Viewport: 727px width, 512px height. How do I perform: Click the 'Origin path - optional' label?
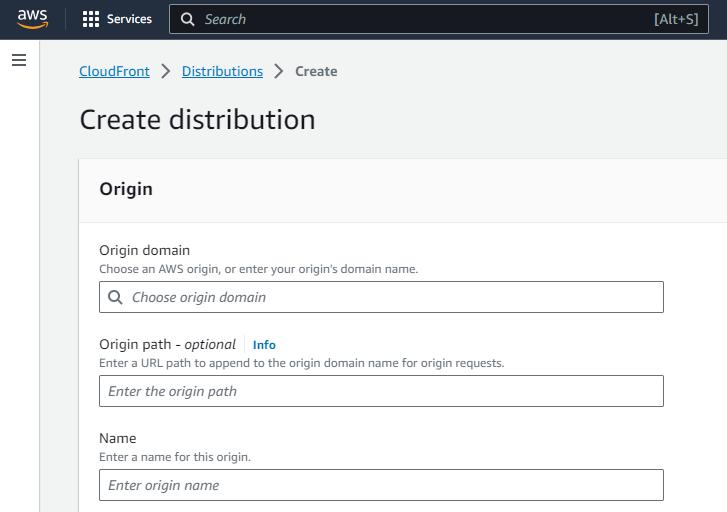pos(167,345)
